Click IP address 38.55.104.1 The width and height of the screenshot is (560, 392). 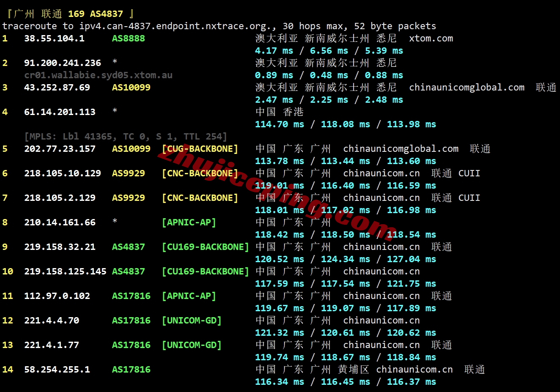54,38
